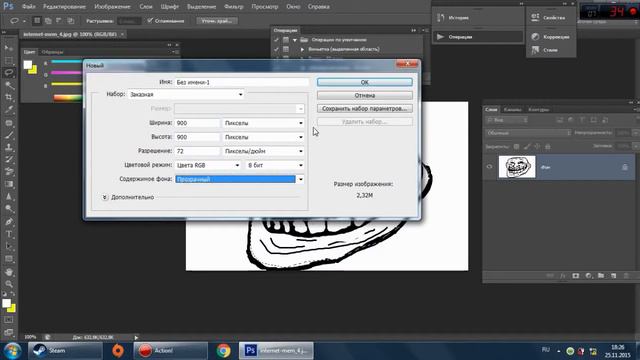Image resolution: width=640 pixels, height=360 pixels.
Task: Click Add layer mask icon in Layers panel
Action: 575,276
